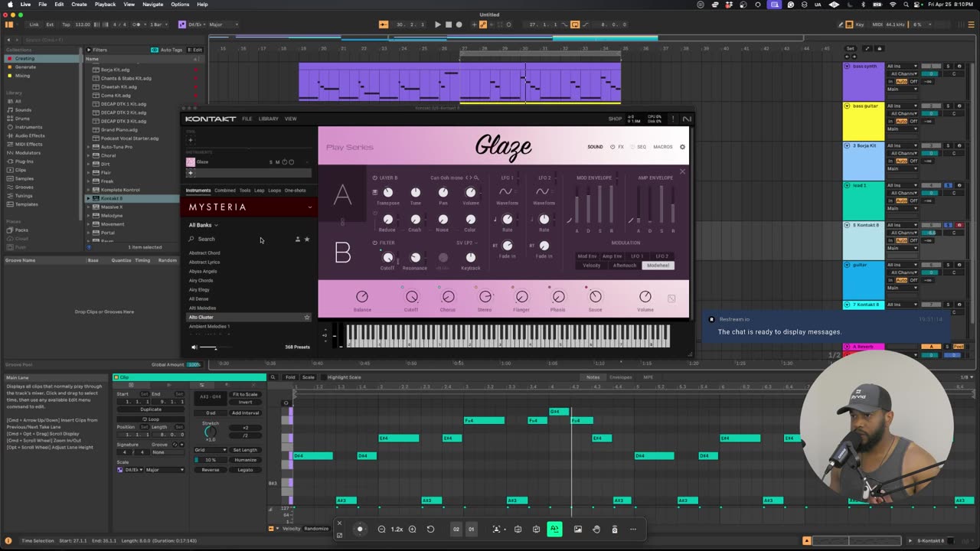
Task: Solo the Glaze instrument with S button
Action: click(270, 161)
